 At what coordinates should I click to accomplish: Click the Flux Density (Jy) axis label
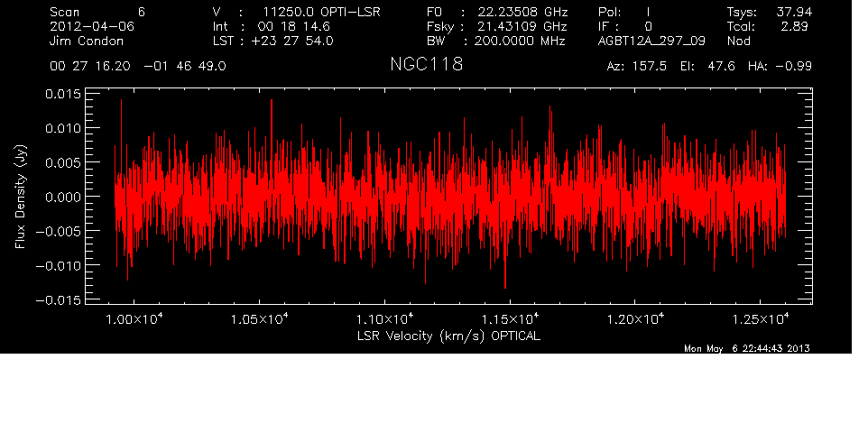point(21,197)
